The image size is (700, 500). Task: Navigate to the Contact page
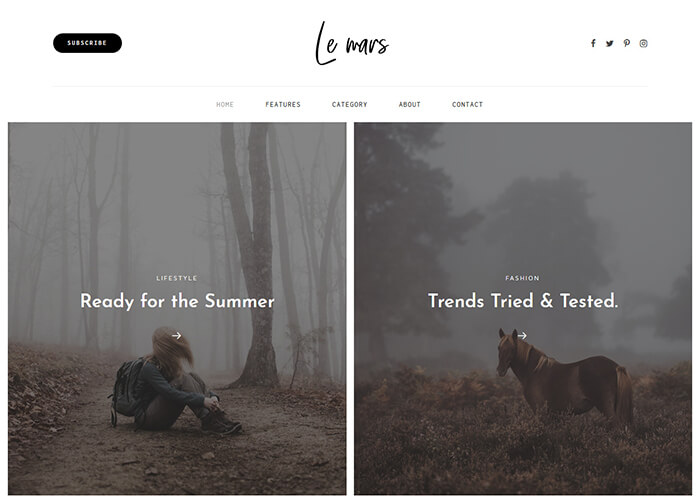pos(467,104)
